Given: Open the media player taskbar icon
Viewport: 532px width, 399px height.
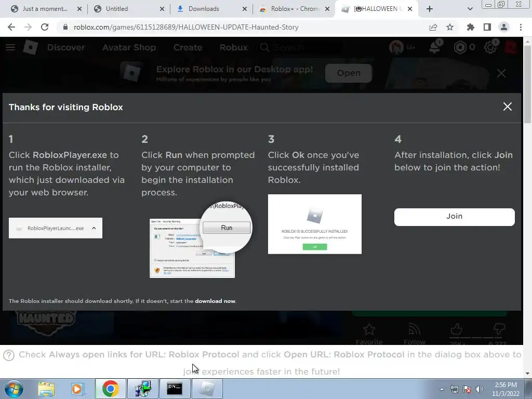Looking at the screenshot, I should pyautogui.click(x=77, y=389).
